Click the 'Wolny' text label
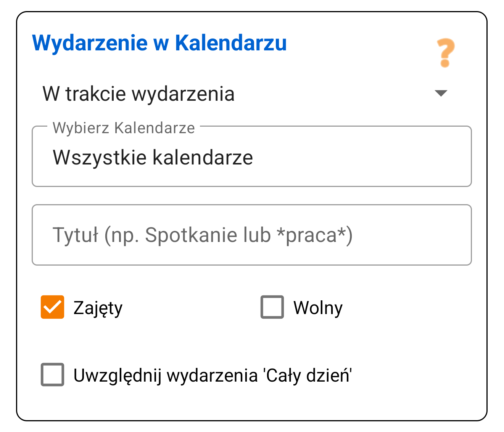This screenshot has height=432, width=504. (x=318, y=307)
